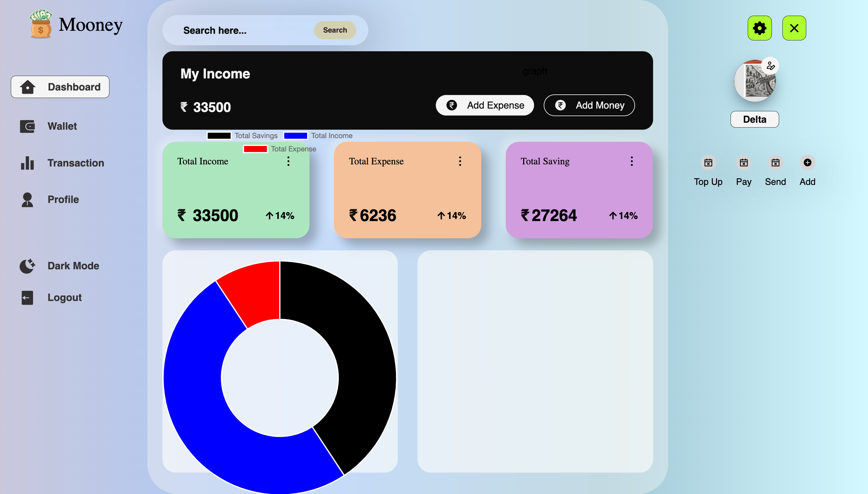Click the Add Expense button
Viewport: 868px width, 494px height.
click(485, 106)
